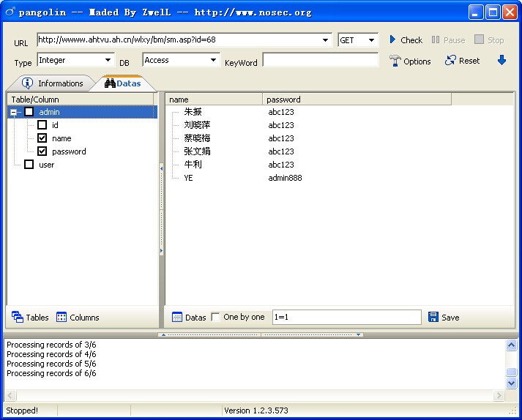
Task: Click the Stop square icon
Action: coord(479,40)
